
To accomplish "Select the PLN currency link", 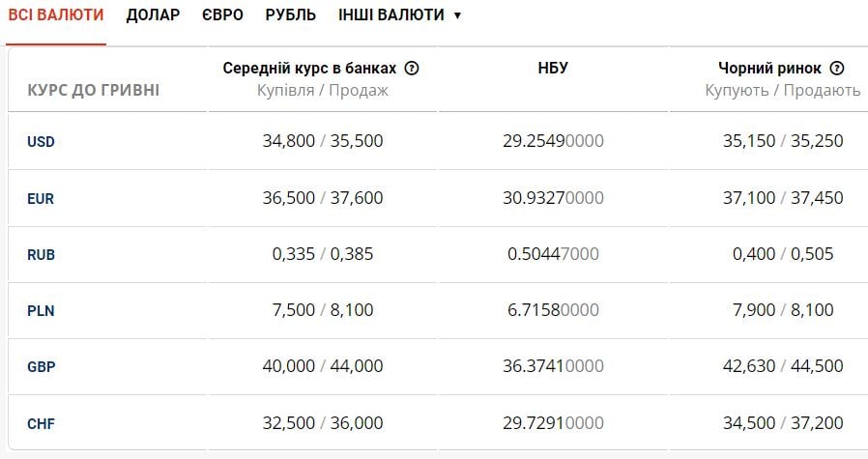I will [x=41, y=311].
